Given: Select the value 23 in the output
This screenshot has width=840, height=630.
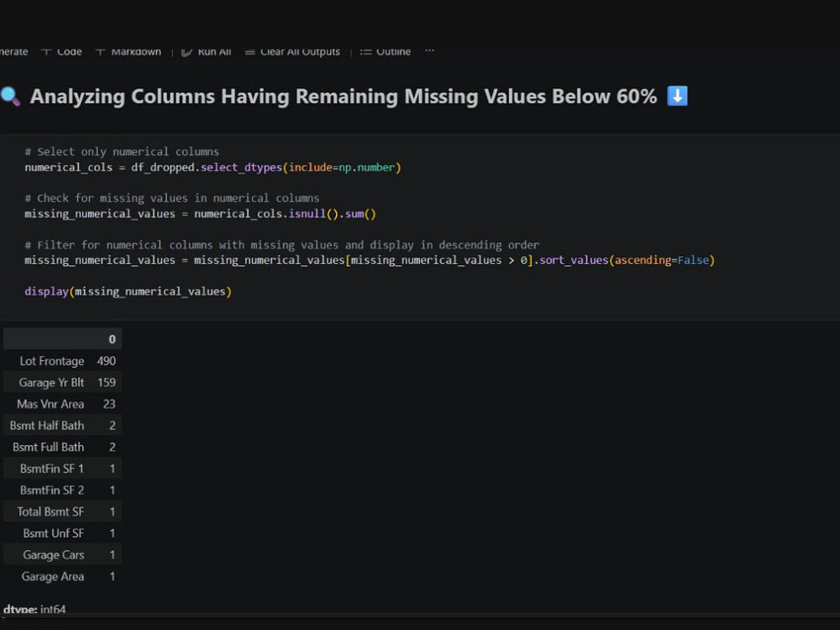Looking at the screenshot, I should [109, 404].
